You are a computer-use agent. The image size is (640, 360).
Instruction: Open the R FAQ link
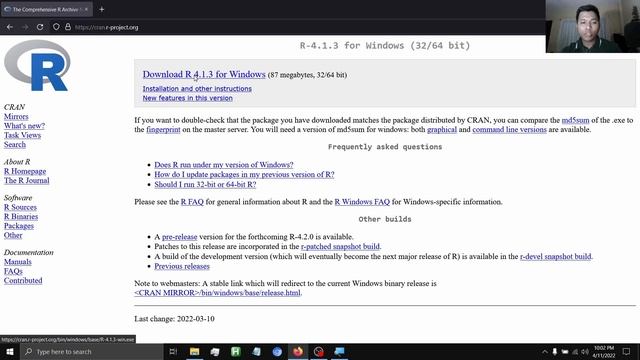192,202
